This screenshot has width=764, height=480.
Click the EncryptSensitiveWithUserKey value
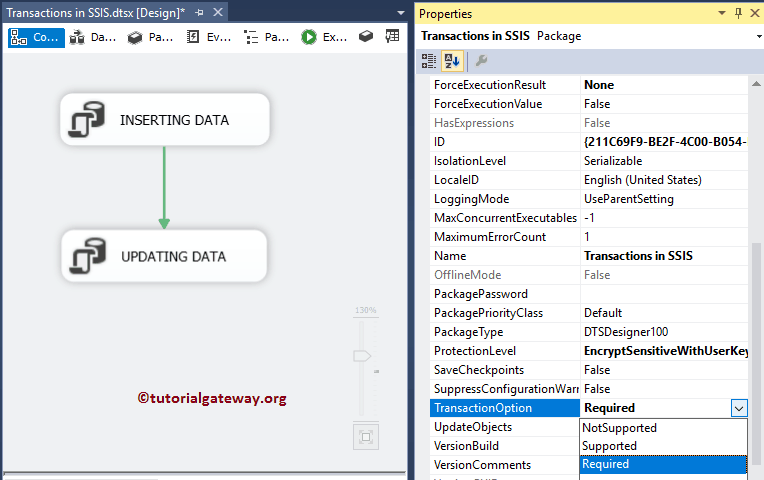(x=664, y=351)
